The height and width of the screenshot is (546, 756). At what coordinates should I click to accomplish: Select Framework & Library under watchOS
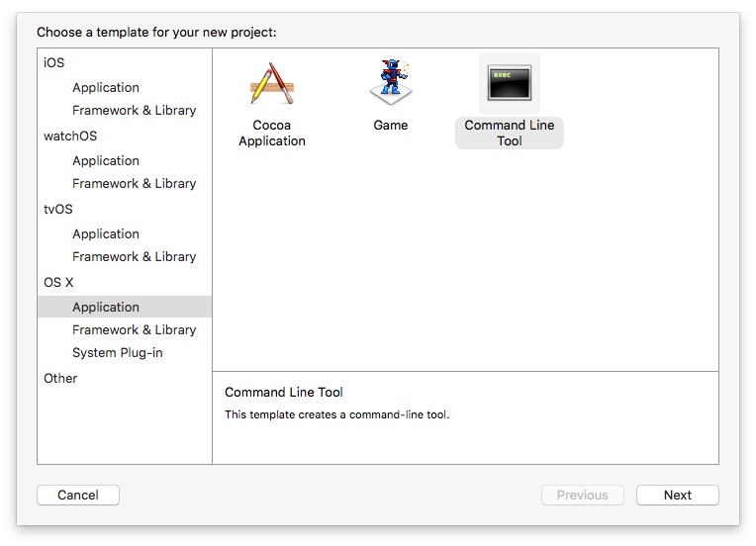pyautogui.click(x=134, y=184)
